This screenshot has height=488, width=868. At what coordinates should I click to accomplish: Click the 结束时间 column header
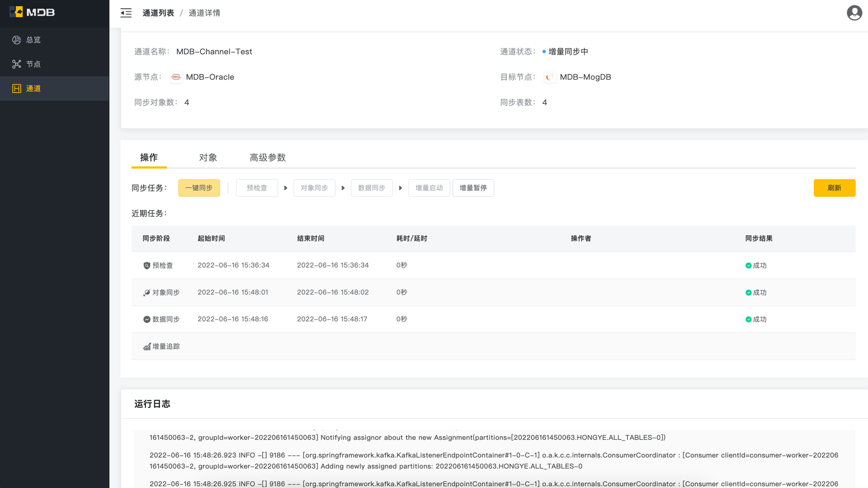[311, 239]
